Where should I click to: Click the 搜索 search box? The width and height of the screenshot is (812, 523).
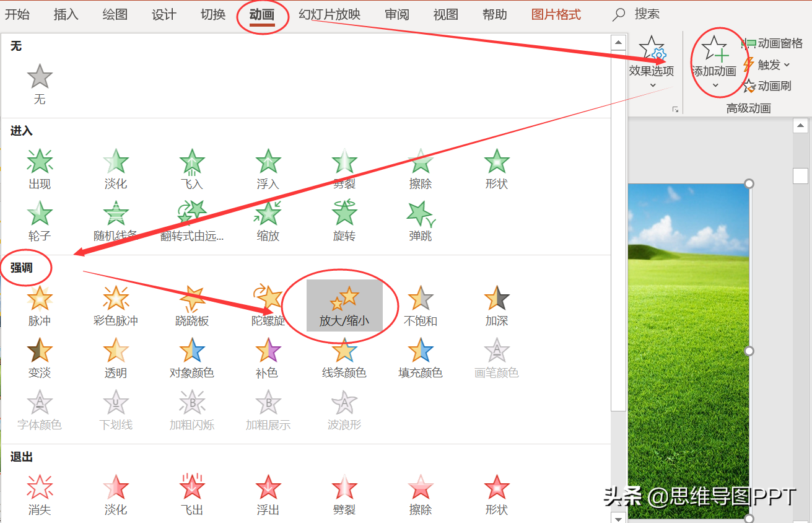pyautogui.click(x=636, y=14)
